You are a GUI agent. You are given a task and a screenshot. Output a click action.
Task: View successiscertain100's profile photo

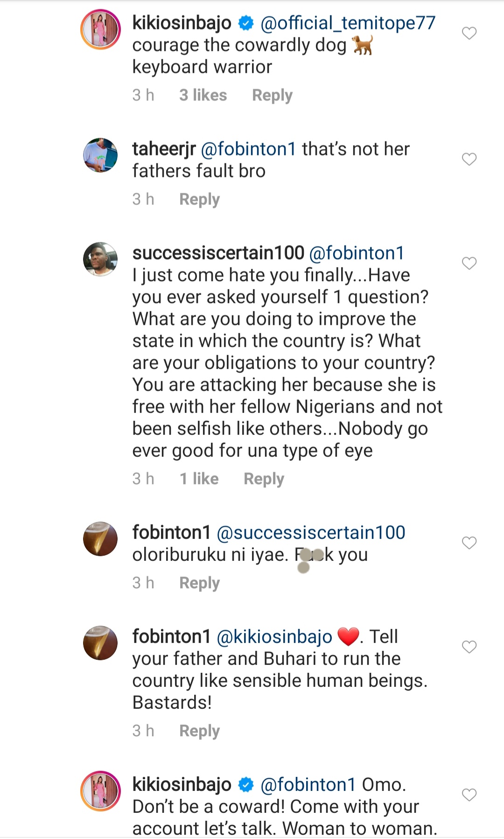pos(100,259)
